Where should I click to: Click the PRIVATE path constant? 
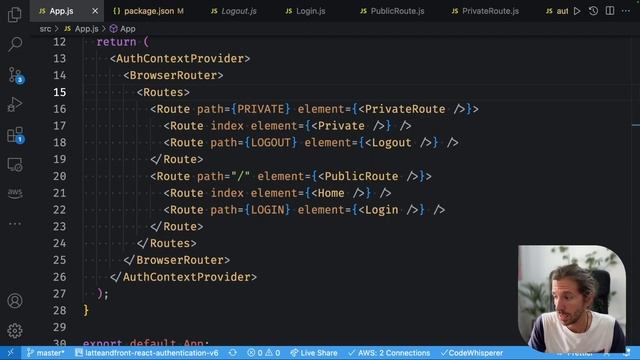point(260,109)
